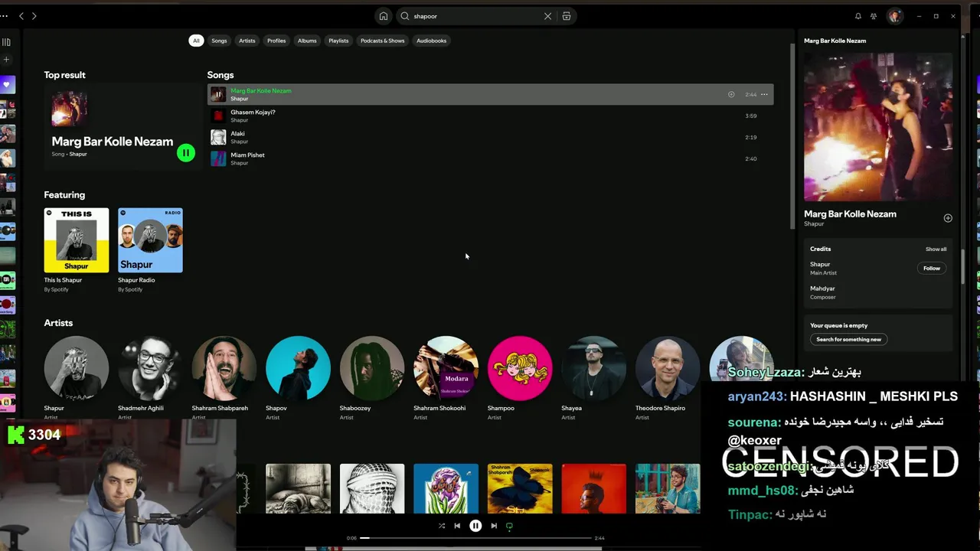Viewport: 980px width, 551px height.
Task: Seek on the playback progress bar
Action: [x=475, y=538]
